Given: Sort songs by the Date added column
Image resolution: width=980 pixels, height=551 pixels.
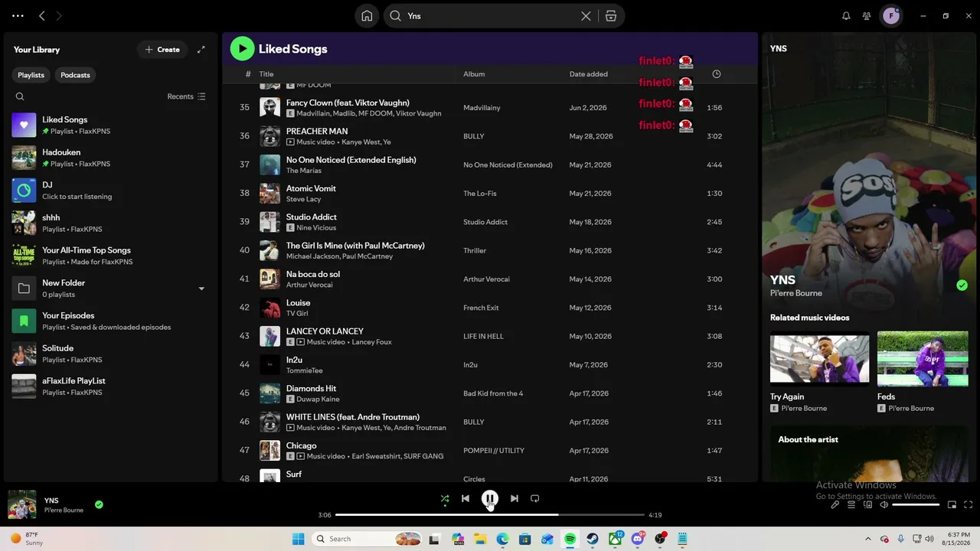Looking at the screenshot, I should point(589,74).
